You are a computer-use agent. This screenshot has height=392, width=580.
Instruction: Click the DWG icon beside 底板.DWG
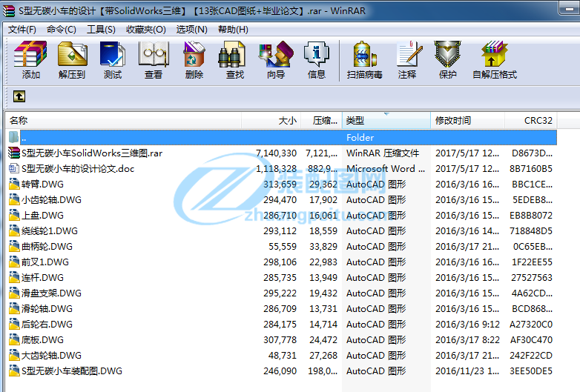click(14, 339)
